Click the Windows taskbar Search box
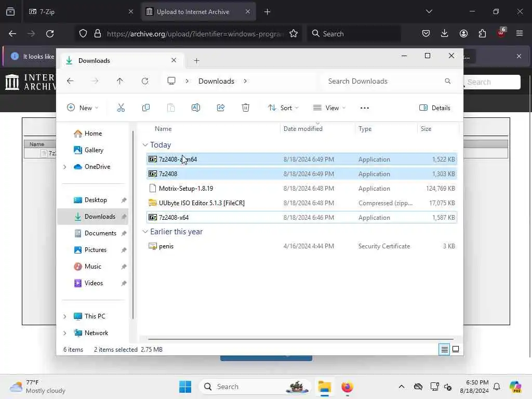This screenshot has width=532, height=399. tap(255, 387)
